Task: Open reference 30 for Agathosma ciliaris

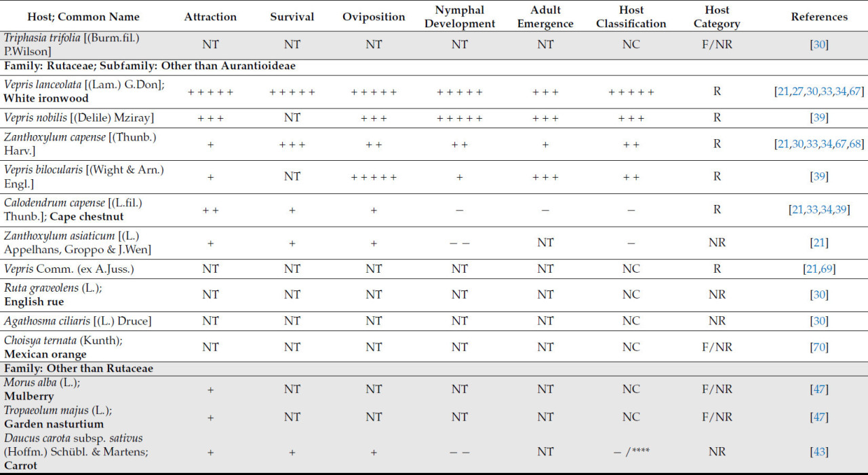Action: click(x=819, y=321)
